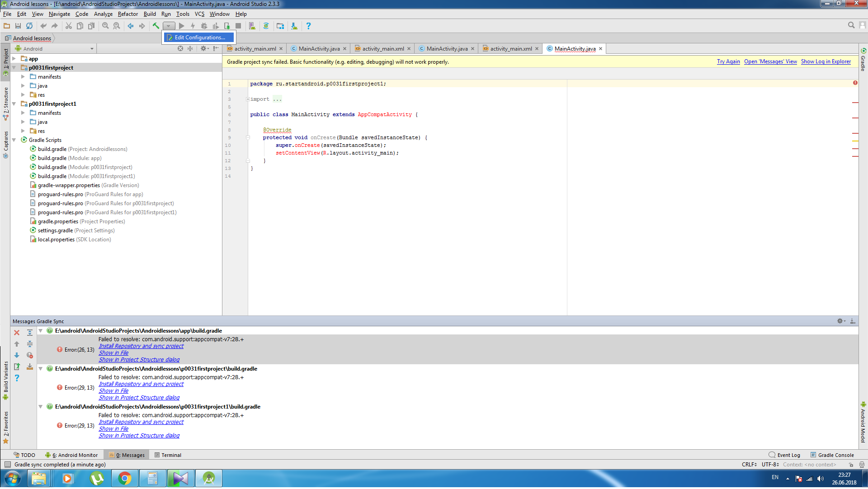Click Open 'Messages' View link
This screenshot has width=868, height=489.
[770, 62]
